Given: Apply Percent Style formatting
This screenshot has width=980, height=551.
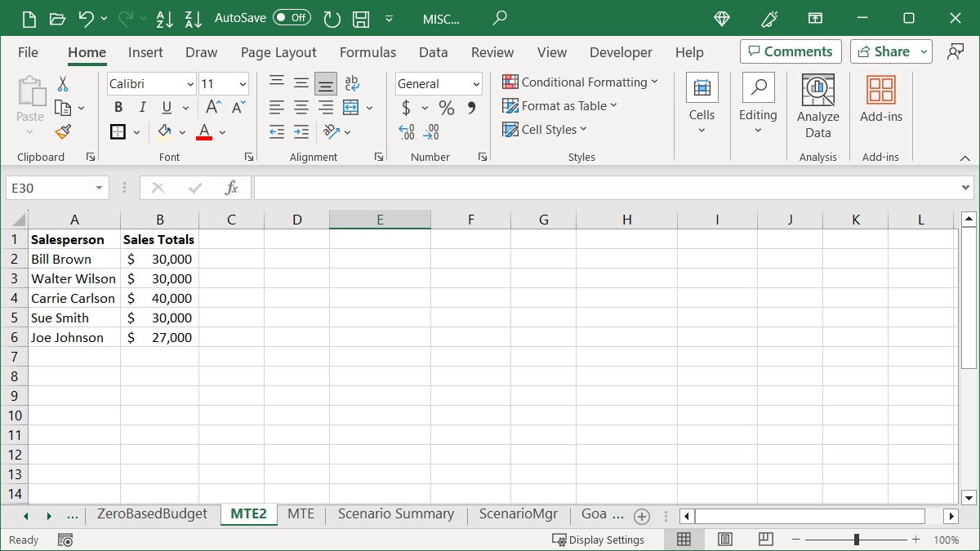Looking at the screenshot, I should (x=446, y=107).
